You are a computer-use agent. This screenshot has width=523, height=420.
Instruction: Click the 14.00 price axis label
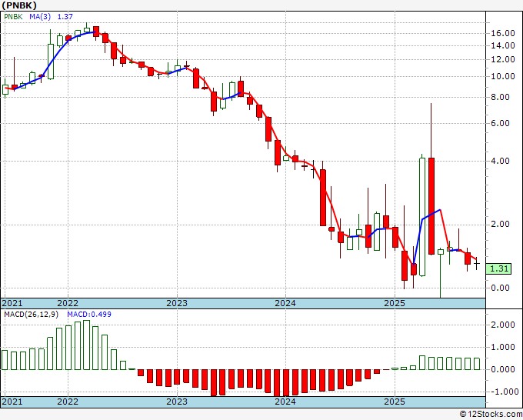503,45
